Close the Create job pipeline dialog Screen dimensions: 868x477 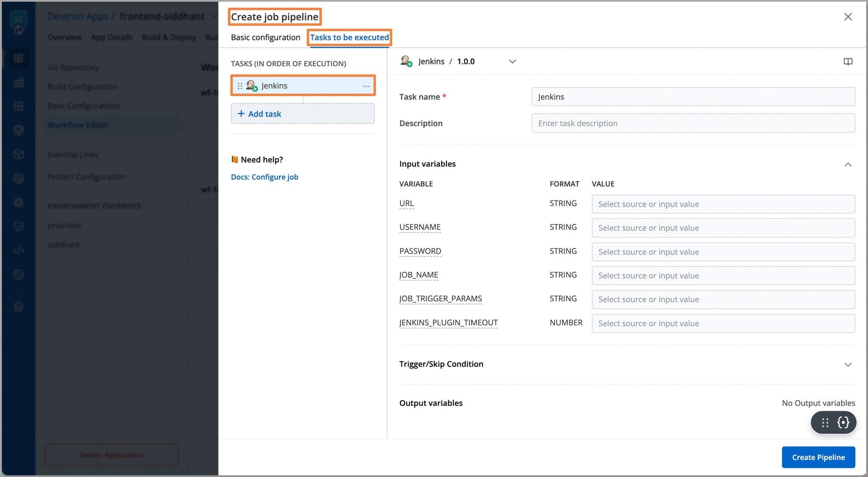click(848, 17)
